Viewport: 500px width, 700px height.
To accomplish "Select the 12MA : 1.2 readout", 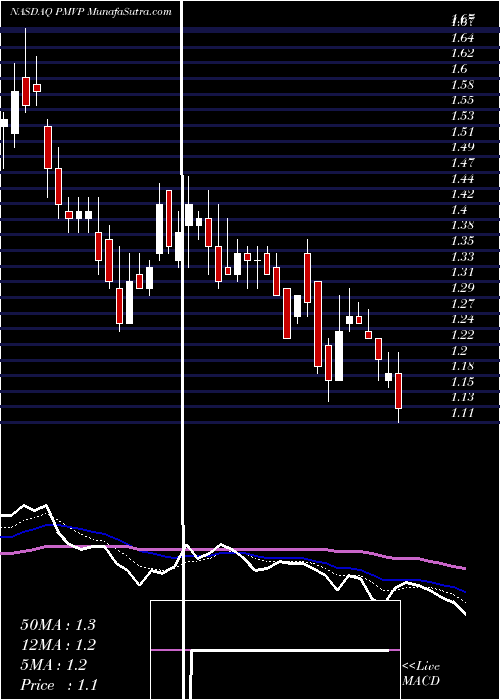I will (x=58, y=645).
